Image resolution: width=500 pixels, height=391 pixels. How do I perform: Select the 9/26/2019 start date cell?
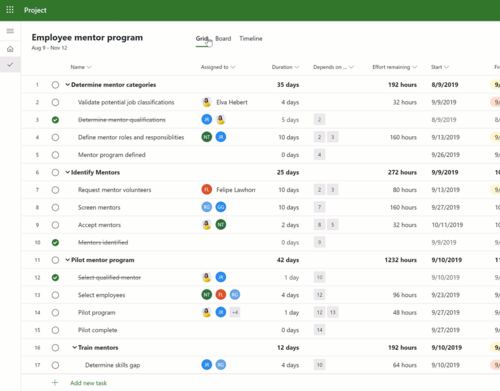click(445, 155)
